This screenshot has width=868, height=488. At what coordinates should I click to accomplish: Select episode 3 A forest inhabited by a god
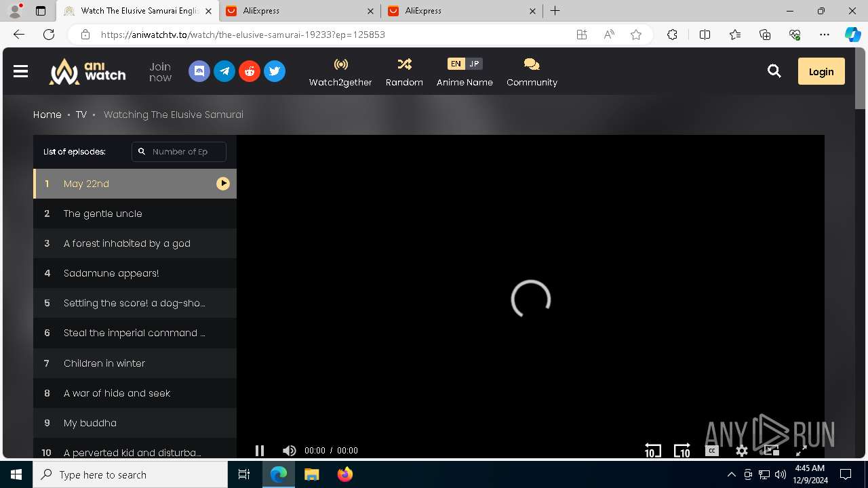click(x=135, y=243)
